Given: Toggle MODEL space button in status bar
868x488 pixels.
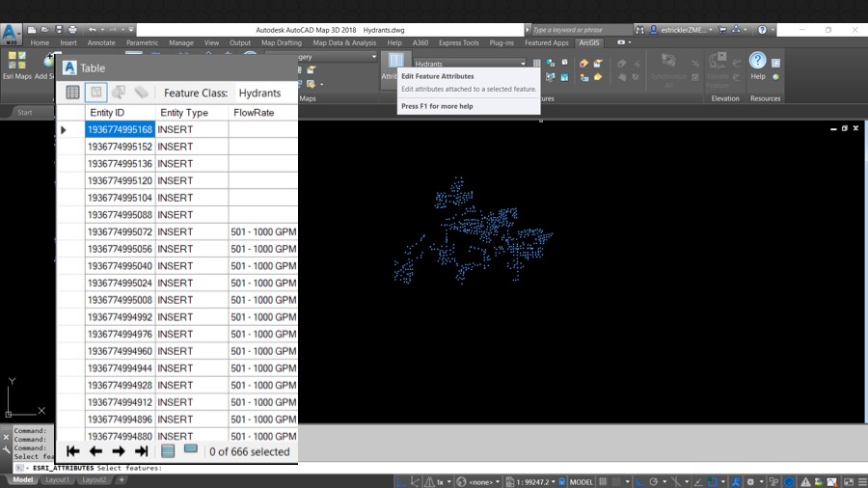Looking at the screenshot, I should point(582,482).
